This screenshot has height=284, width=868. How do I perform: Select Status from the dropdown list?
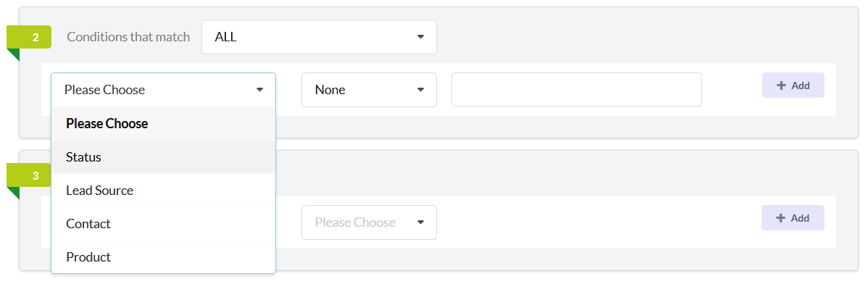tap(163, 156)
